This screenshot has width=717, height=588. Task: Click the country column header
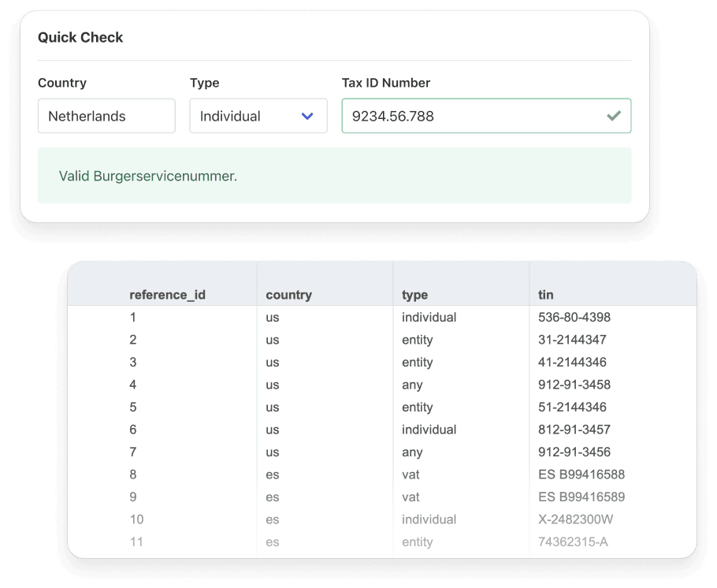pyautogui.click(x=288, y=294)
